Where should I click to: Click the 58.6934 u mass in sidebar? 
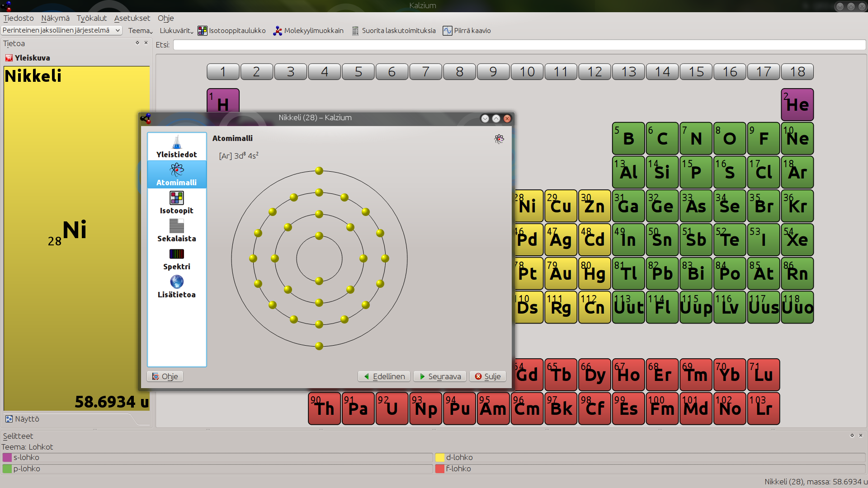(112, 401)
